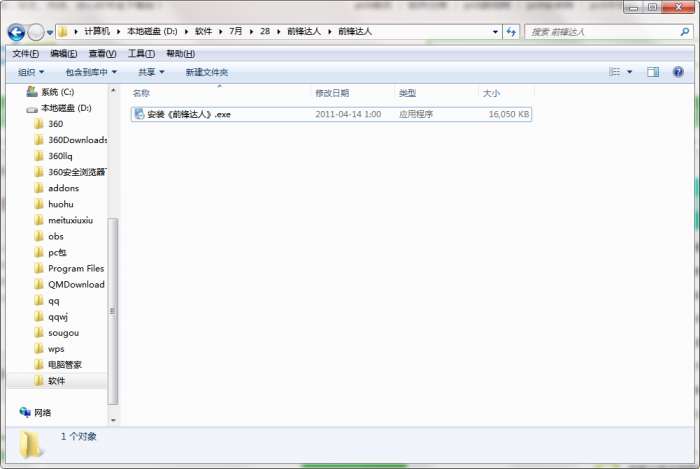Click the 本地磁盘 (D:) drive icon
This screenshot has width=700, height=469.
point(32,109)
